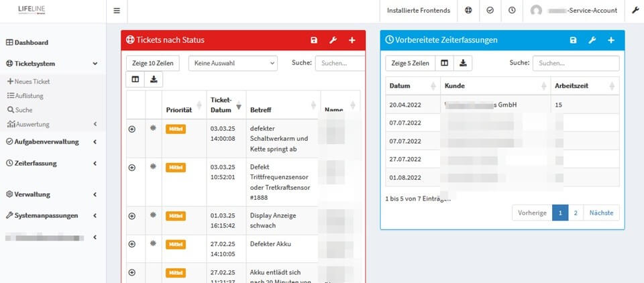Expand row for 'Akku entlädt sich' ticket
The image size is (644, 283).
click(132, 272)
